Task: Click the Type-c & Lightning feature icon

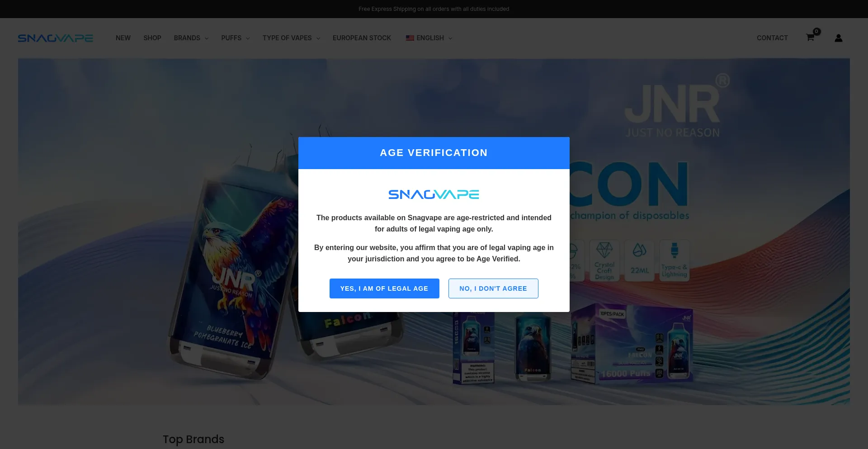Action: tap(675, 261)
